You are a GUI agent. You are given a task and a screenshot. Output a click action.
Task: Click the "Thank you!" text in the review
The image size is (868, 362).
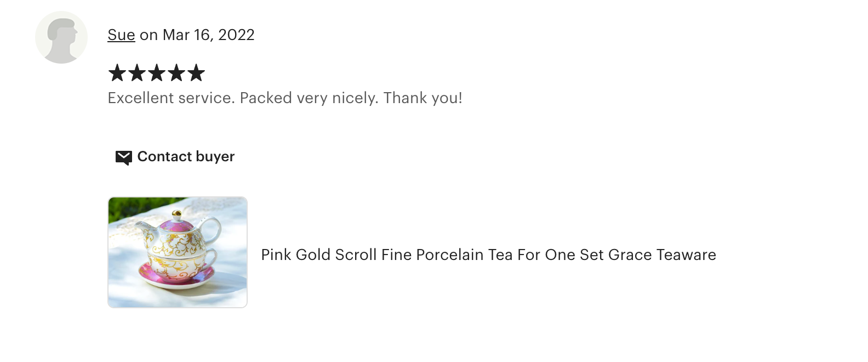pyautogui.click(x=422, y=98)
